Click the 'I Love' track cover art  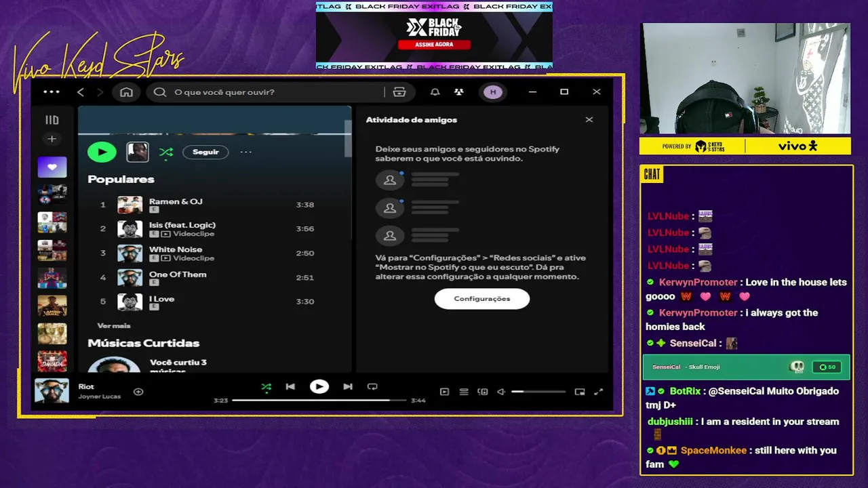coord(130,302)
